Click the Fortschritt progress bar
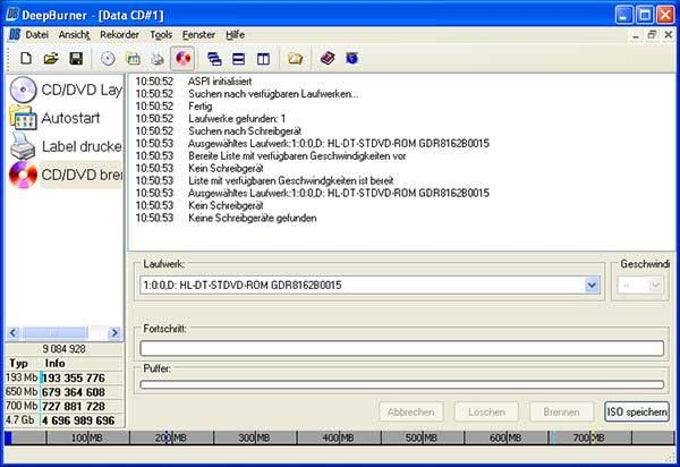 point(402,348)
